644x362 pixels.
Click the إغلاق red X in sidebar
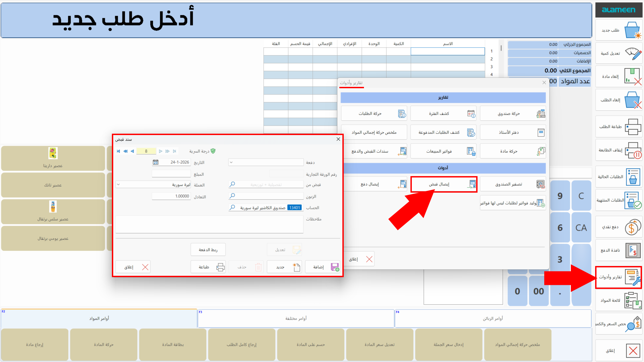pos(633,351)
